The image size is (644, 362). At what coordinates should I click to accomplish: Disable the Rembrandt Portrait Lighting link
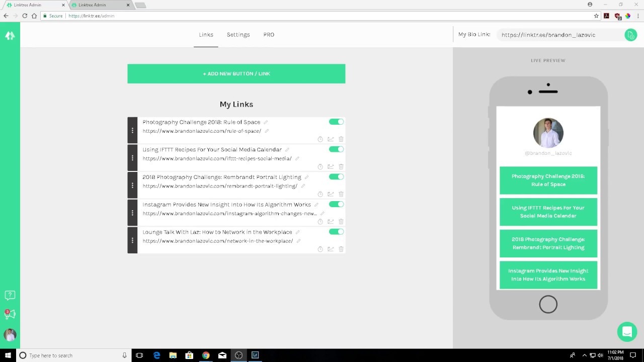point(336,176)
